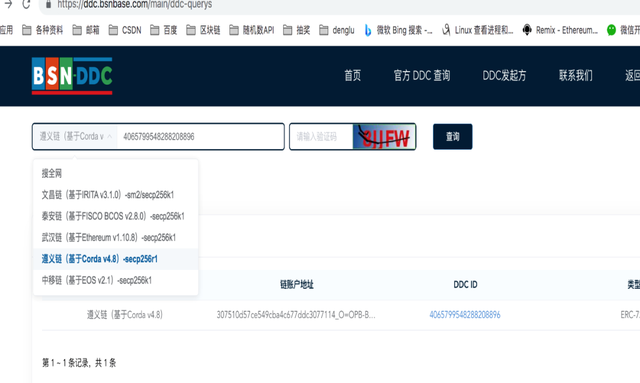Select 搜全网 in the dropdown list
640x383 pixels.
tap(116, 173)
